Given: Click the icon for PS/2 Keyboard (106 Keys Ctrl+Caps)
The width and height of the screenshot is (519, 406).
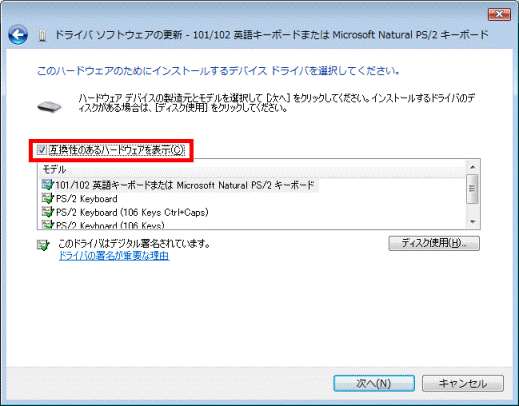Looking at the screenshot, I should click(48, 212).
